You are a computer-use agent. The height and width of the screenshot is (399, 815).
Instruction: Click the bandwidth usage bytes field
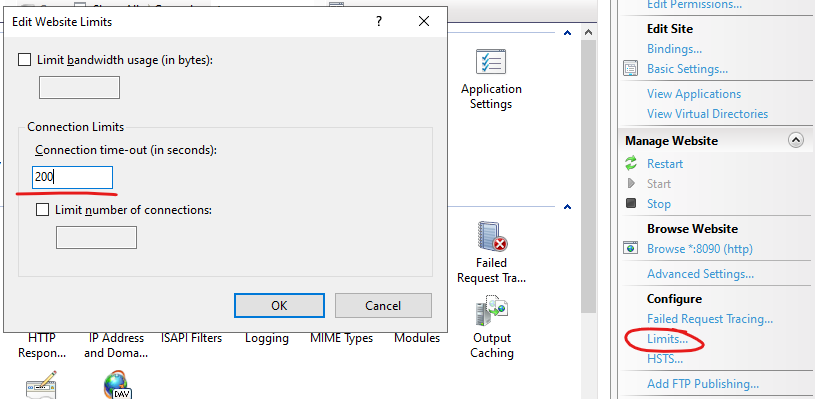coord(80,87)
